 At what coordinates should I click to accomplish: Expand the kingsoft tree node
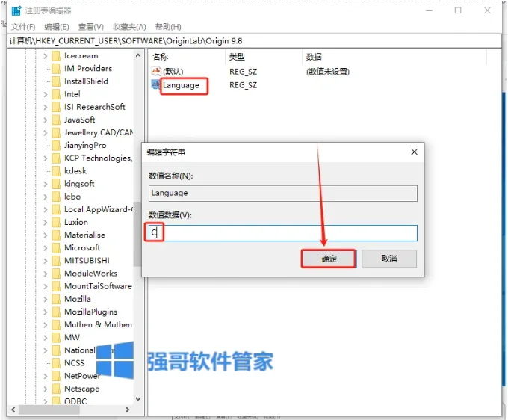click(x=46, y=184)
